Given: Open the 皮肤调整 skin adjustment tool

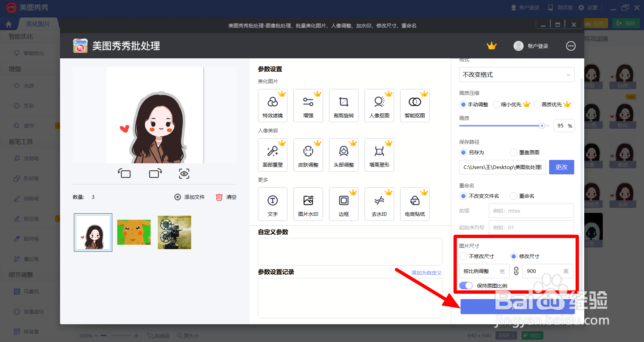Looking at the screenshot, I should point(308,155).
